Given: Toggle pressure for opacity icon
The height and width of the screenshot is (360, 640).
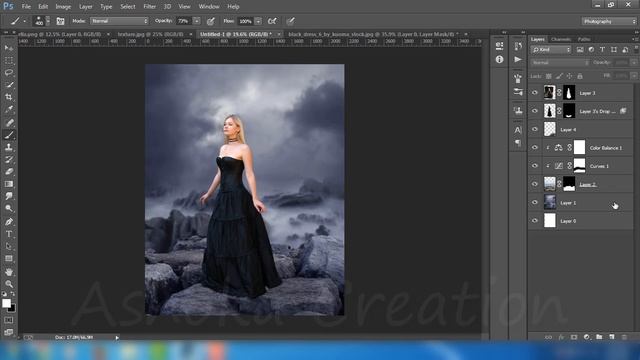Looking at the screenshot, I should (x=211, y=21).
